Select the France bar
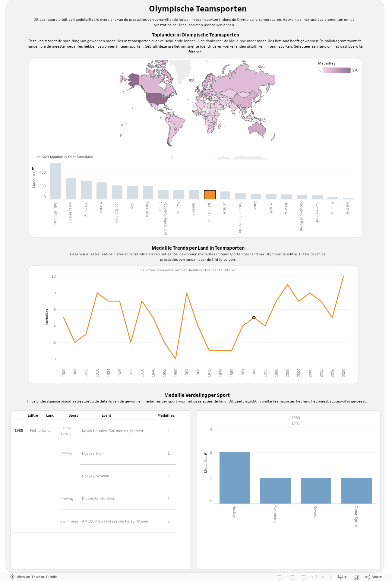The image size is (392, 581). click(102, 191)
